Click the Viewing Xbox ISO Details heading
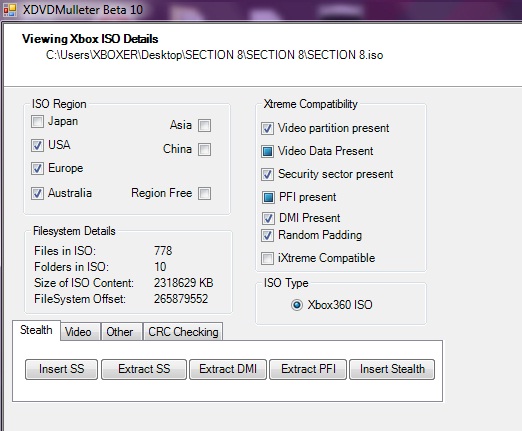Screen dimensions: 522x431 pyautogui.click(x=90, y=39)
